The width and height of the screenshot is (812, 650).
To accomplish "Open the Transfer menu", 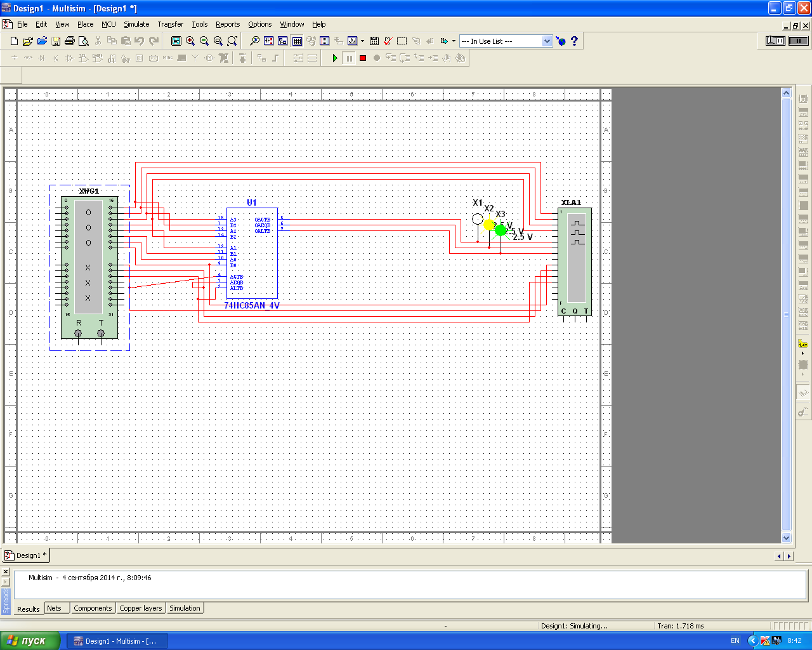I will pyautogui.click(x=171, y=24).
